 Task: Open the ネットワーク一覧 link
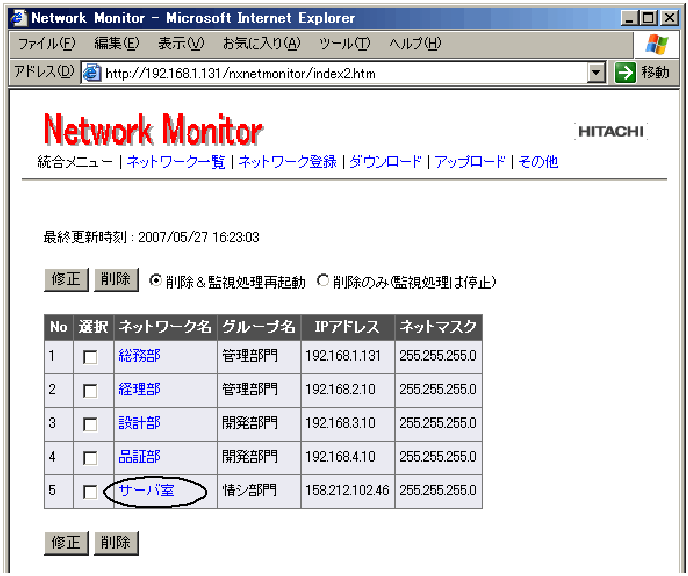[x=176, y=162]
